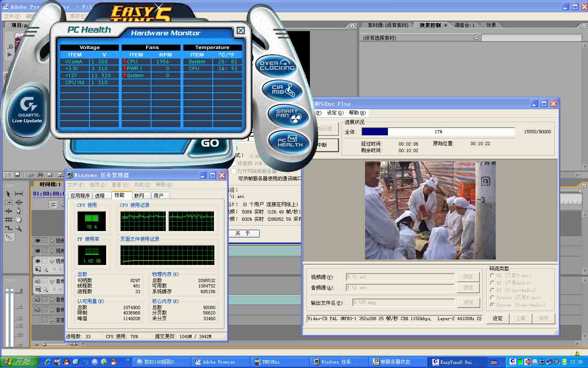
Task: Expand the second audio track triangle
Action: point(52,300)
